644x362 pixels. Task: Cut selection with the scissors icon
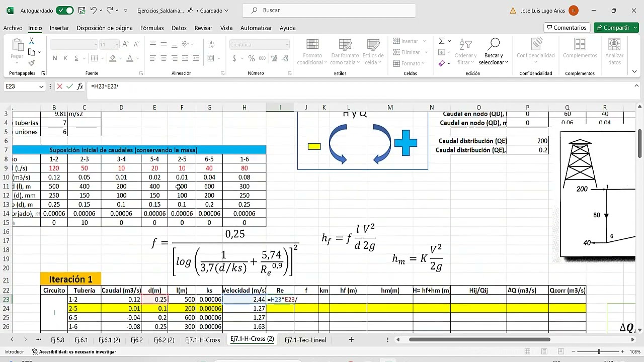pyautogui.click(x=32, y=41)
